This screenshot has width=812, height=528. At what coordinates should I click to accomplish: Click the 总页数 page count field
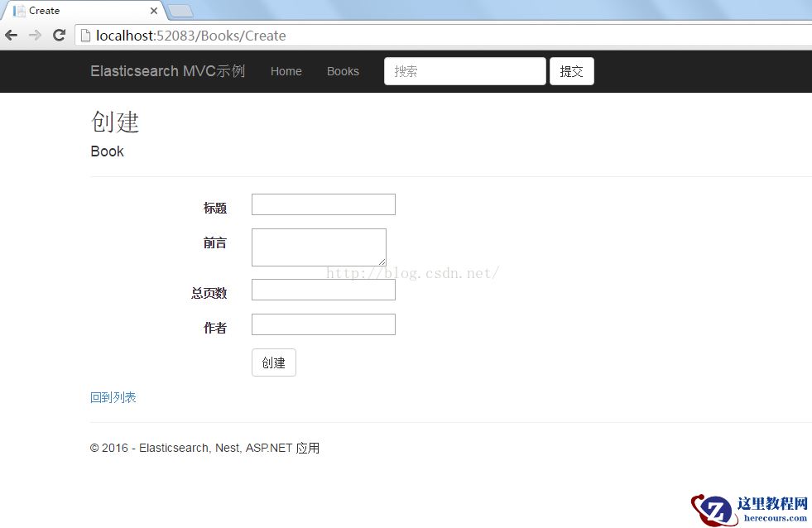[323, 289]
